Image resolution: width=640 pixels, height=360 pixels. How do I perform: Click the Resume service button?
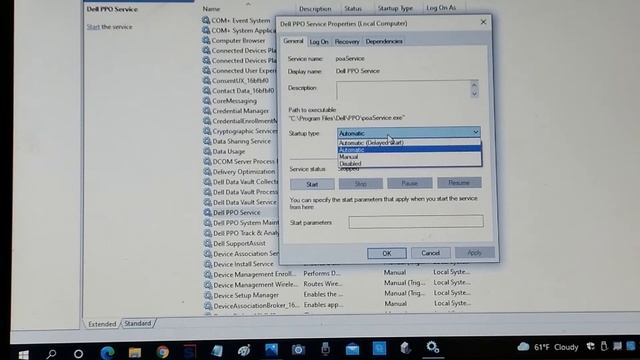(459, 182)
